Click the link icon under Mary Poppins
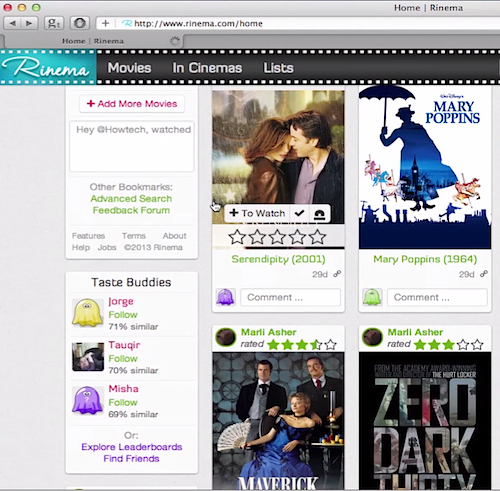 tap(484, 274)
